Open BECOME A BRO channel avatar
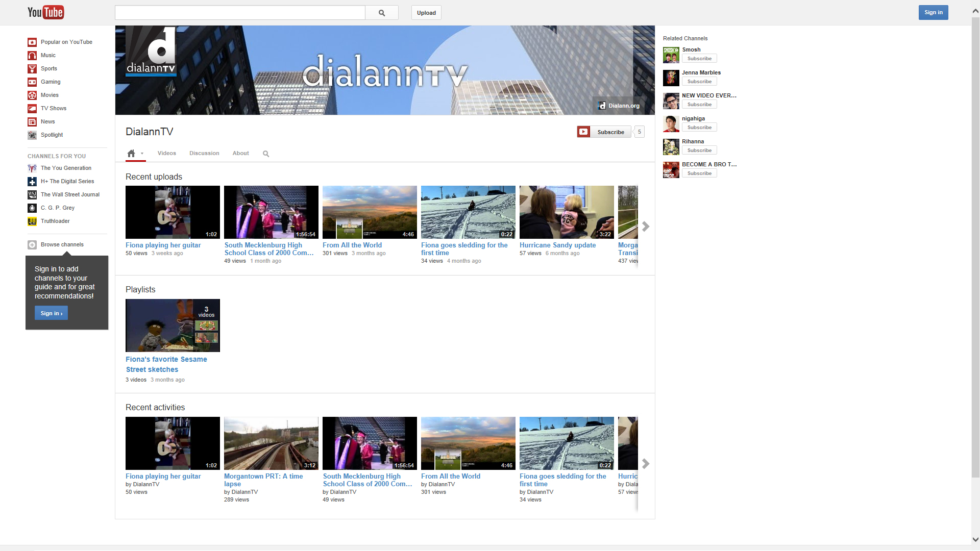The width and height of the screenshot is (980, 551). (x=671, y=169)
